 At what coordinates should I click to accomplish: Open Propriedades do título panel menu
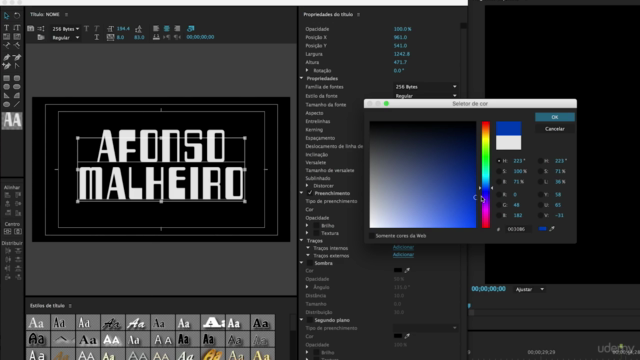click(358, 15)
